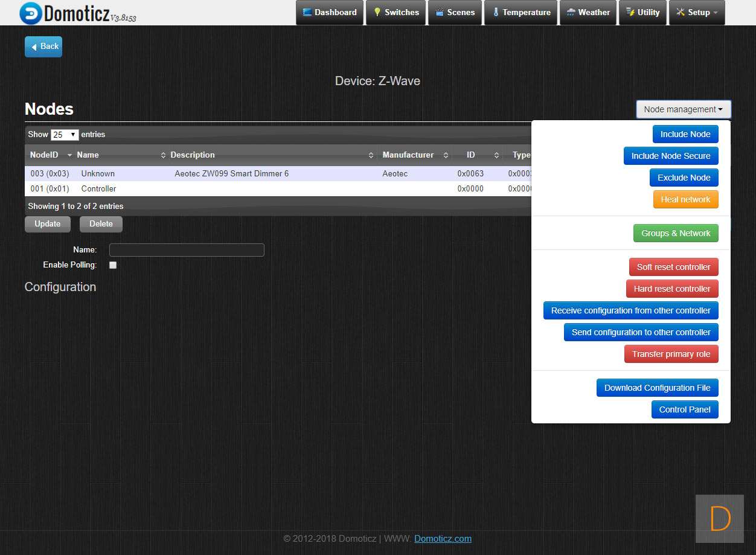Expand the Setup menu
The height and width of the screenshot is (555, 756).
pyautogui.click(x=696, y=13)
